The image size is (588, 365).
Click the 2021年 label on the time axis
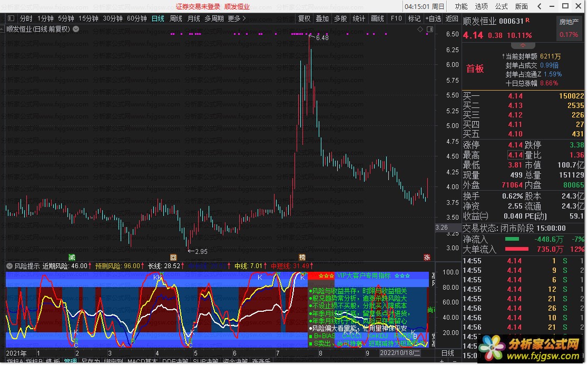pos(16,353)
